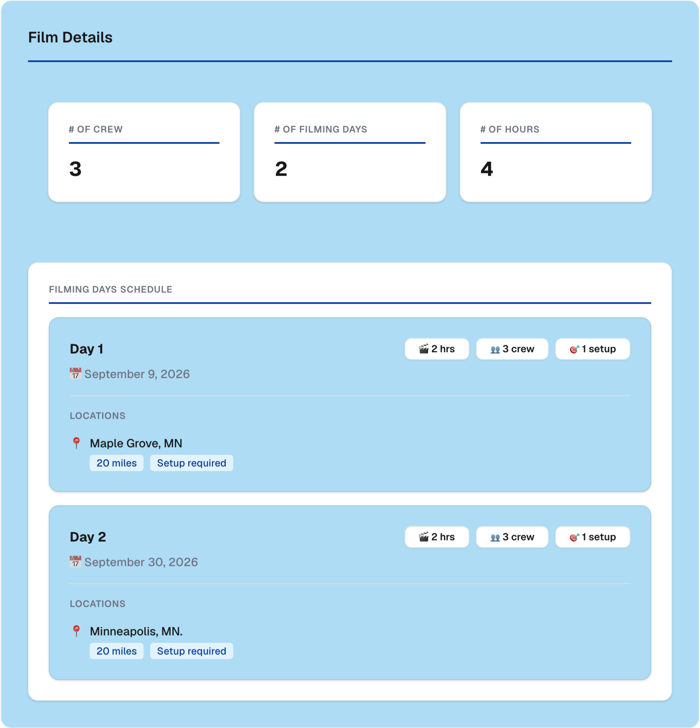Click the calendar icon beside September 9, 2026

pyautogui.click(x=76, y=374)
